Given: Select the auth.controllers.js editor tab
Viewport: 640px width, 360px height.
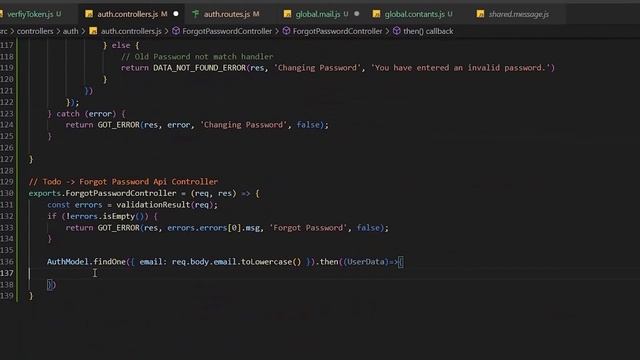Looking at the screenshot, I should coord(131,14).
